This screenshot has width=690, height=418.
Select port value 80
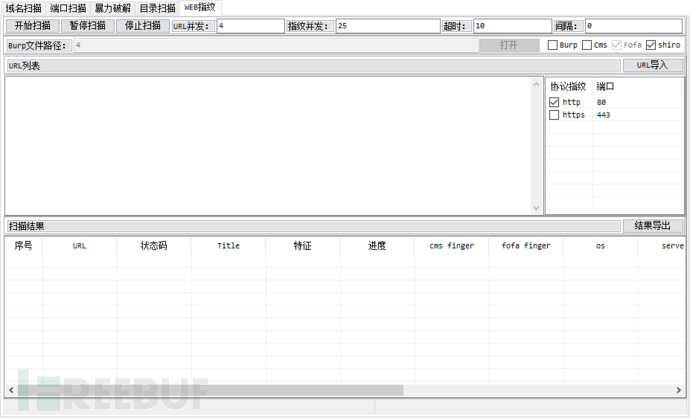point(601,102)
